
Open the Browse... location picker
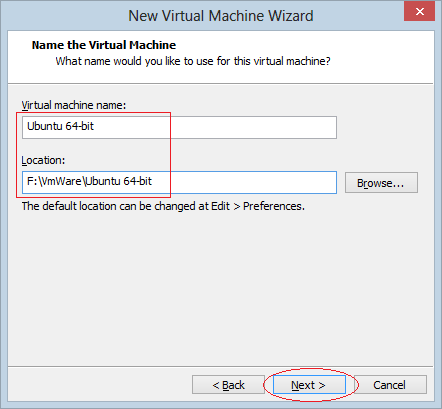(381, 183)
